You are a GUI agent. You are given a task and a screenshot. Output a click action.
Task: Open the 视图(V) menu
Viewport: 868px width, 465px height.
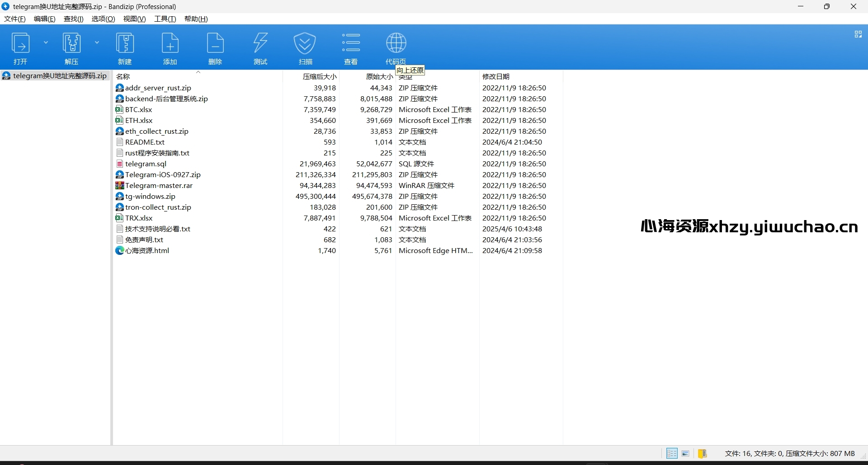pos(134,19)
